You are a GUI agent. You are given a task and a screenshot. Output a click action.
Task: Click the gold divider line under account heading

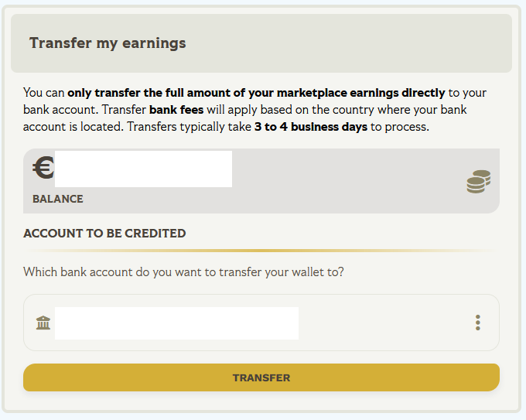[x=260, y=251]
